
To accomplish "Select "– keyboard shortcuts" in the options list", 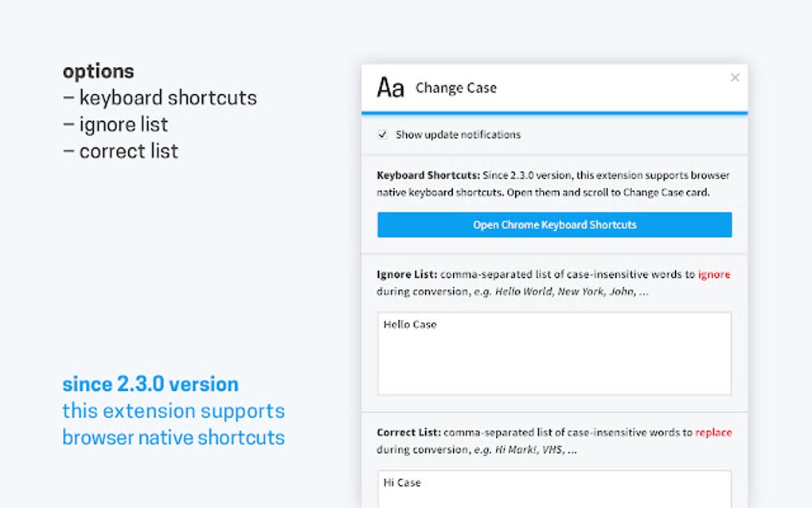I will click(160, 98).
